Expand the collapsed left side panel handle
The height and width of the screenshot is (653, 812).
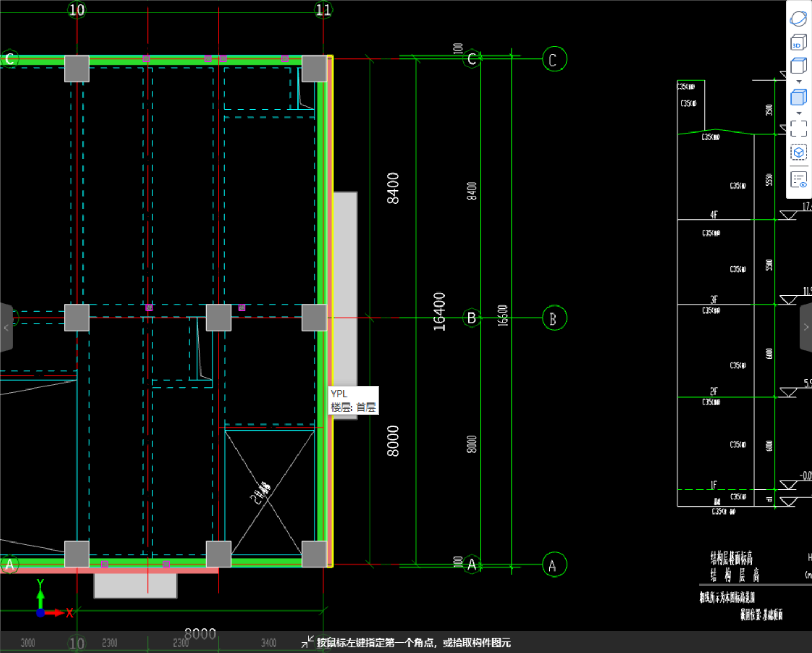pyautogui.click(x=6, y=328)
